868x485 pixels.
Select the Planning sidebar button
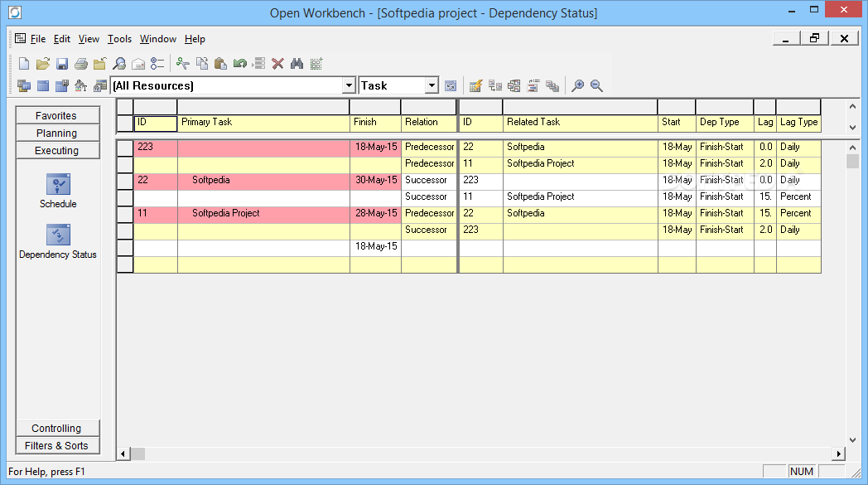(58, 133)
